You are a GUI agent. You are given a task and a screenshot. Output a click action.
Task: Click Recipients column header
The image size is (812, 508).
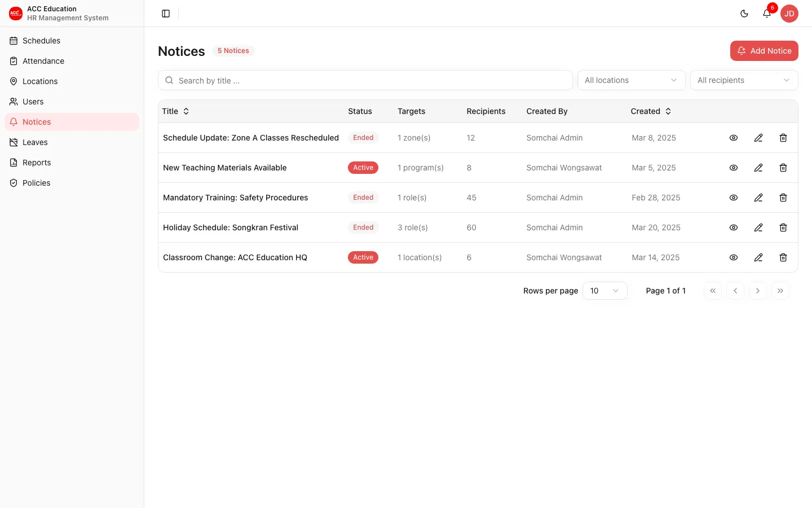pos(486,111)
